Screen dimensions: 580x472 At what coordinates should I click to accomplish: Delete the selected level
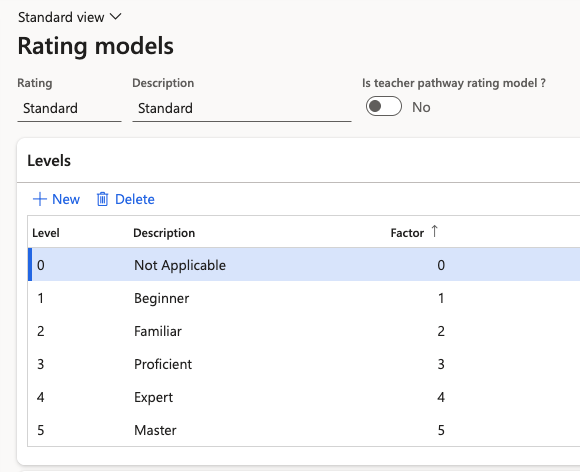click(x=125, y=199)
